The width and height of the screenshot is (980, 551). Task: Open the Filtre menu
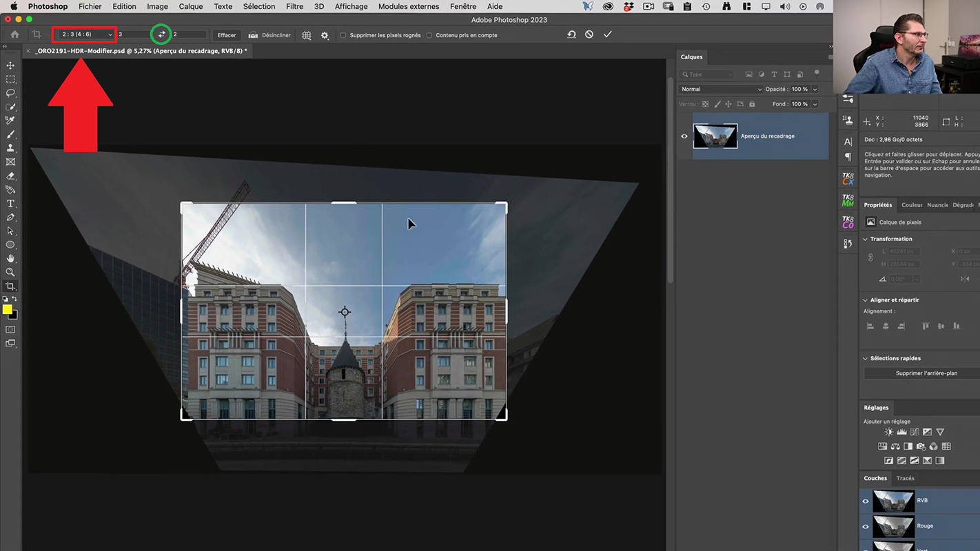click(x=294, y=6)
